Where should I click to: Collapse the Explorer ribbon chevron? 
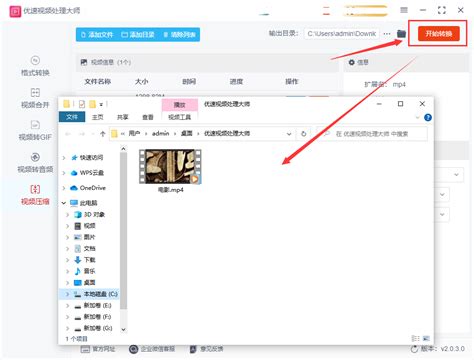(418, 117)
